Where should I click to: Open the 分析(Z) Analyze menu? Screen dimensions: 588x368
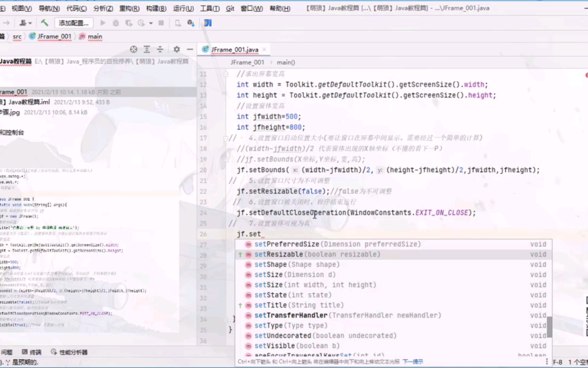(x=103, y=8)
